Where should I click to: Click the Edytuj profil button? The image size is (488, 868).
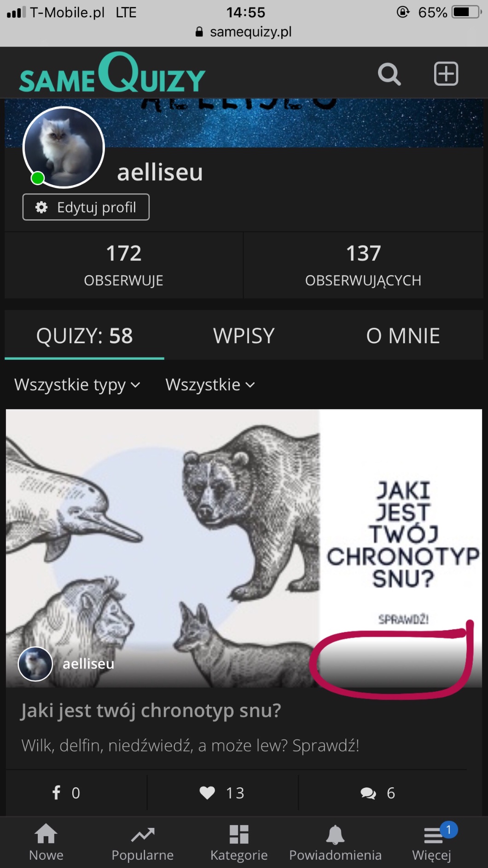[86, 207]
